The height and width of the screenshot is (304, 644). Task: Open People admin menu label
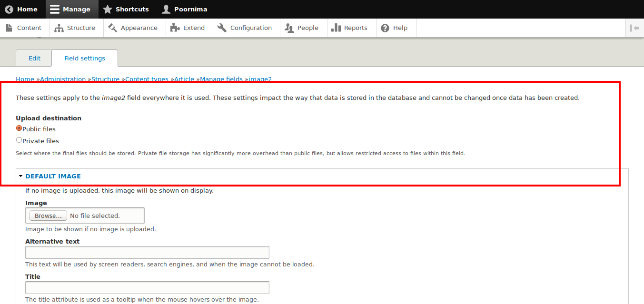coord(308,28)
